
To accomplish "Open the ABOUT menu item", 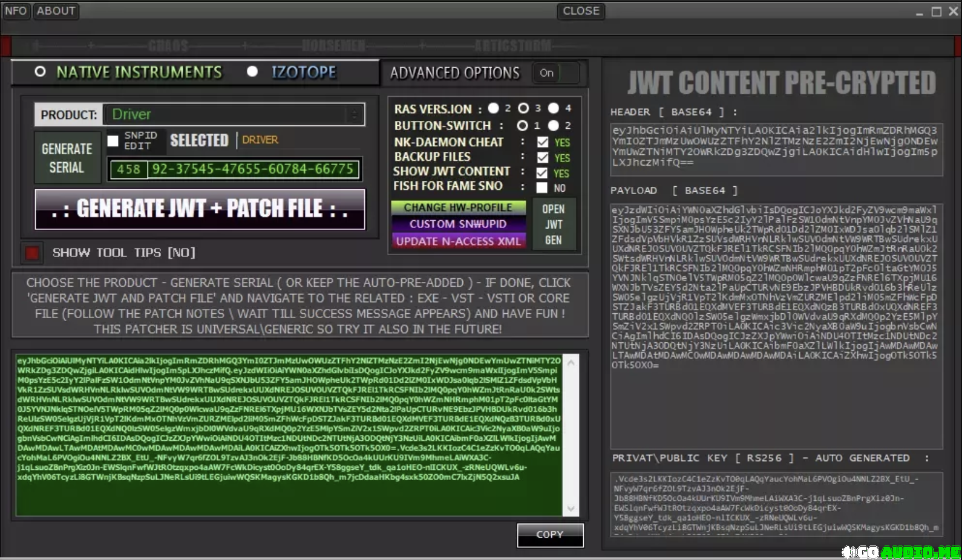I will pos(56,11).
